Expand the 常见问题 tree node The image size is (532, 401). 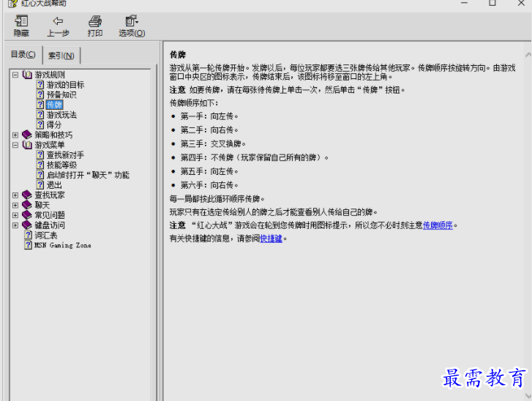point(15,215)
